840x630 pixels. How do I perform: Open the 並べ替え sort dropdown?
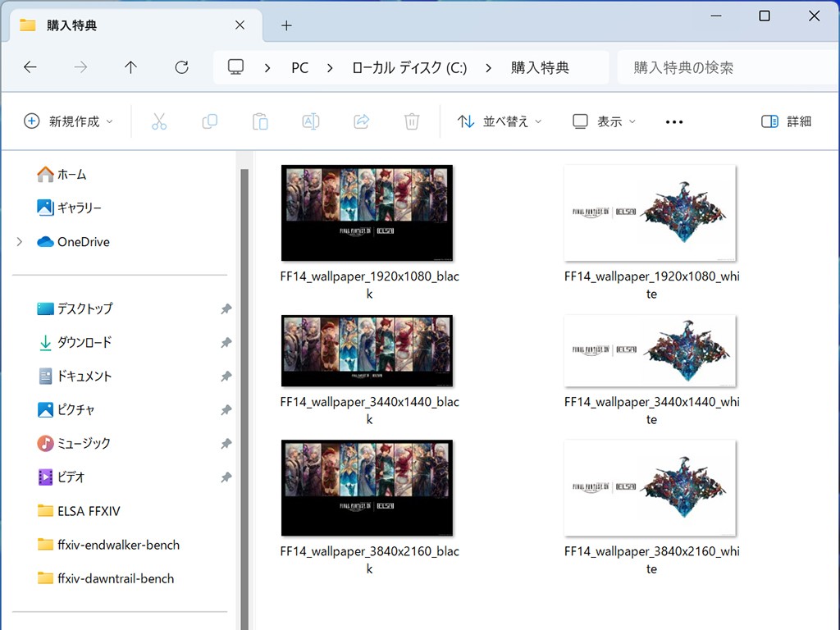tap(500, 121)
